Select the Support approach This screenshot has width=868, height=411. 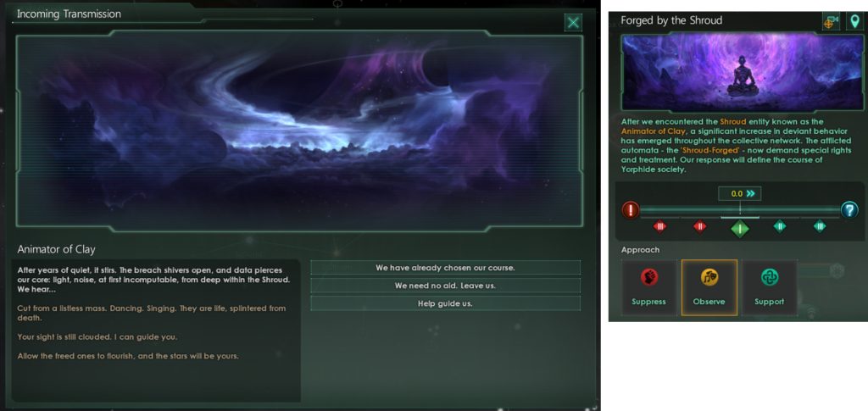(x=770, y=287)
